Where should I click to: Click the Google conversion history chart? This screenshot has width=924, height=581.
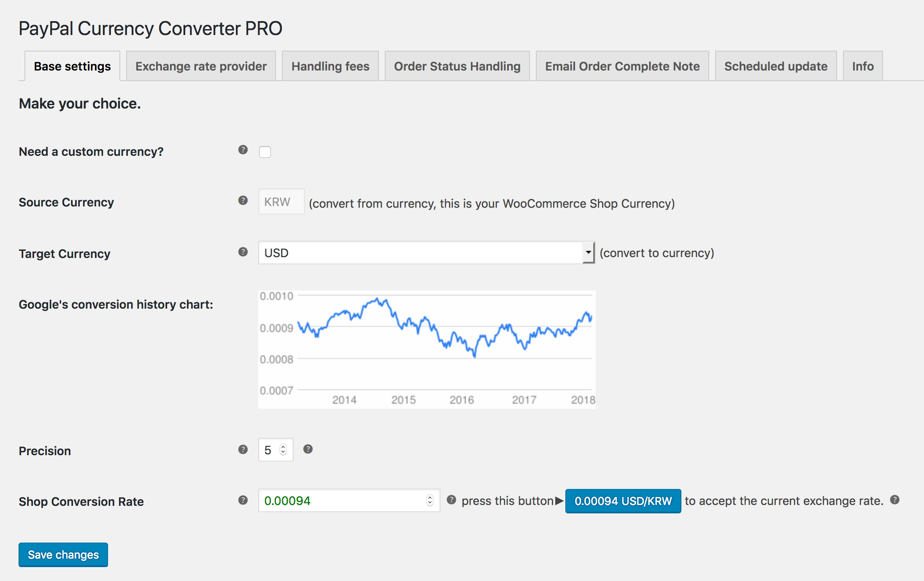click(x=427, y=349)
